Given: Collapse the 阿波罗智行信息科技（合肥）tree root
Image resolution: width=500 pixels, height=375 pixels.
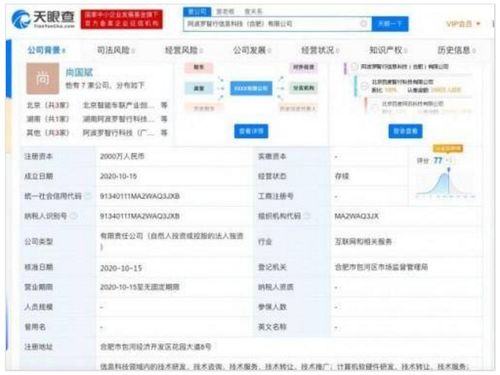Looking at the screenshot, I should [x=355, y=67].
